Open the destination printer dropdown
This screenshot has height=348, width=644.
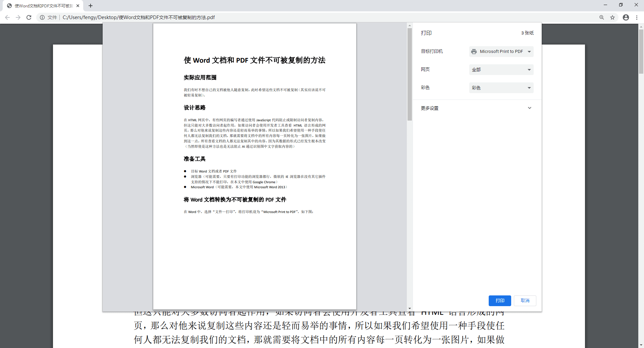501,52
